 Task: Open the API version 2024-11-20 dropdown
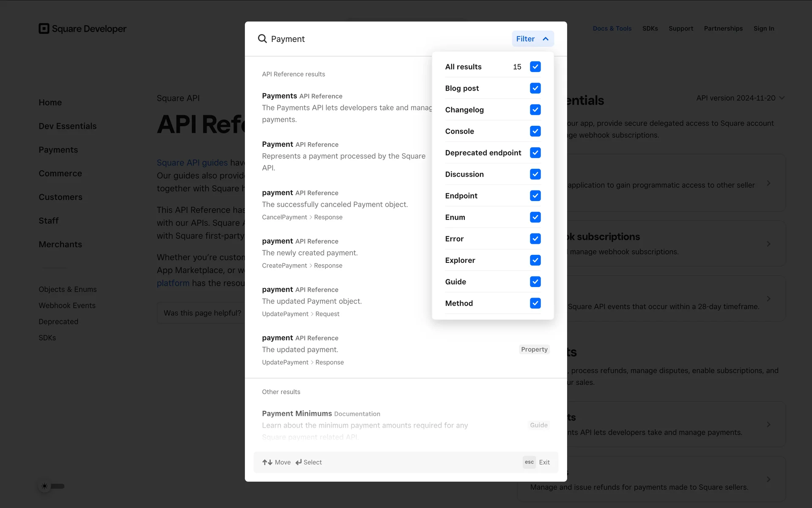click(x=740, y=98)
